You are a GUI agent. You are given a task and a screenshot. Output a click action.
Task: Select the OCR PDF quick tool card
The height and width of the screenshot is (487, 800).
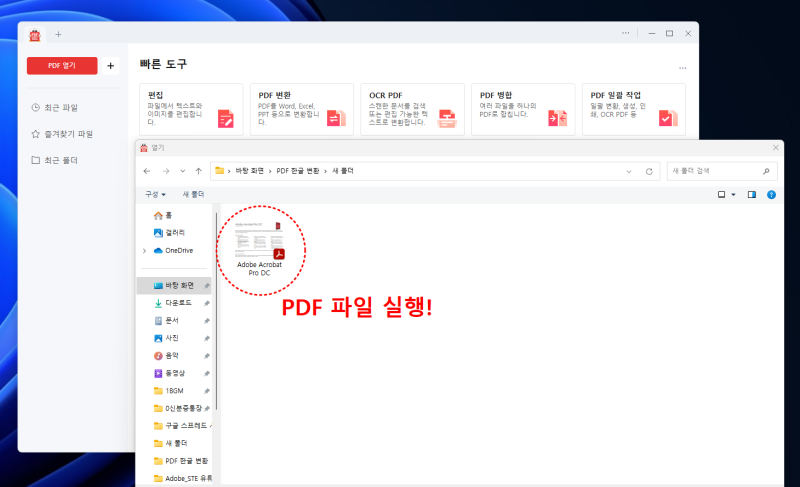[x=412, y=109]
